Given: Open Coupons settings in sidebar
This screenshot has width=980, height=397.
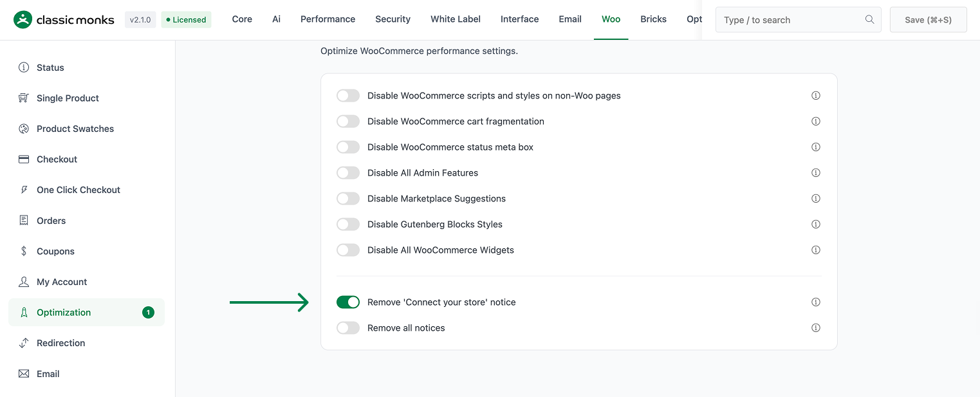Looking at the screenshot, I should (x=86, y=251).
